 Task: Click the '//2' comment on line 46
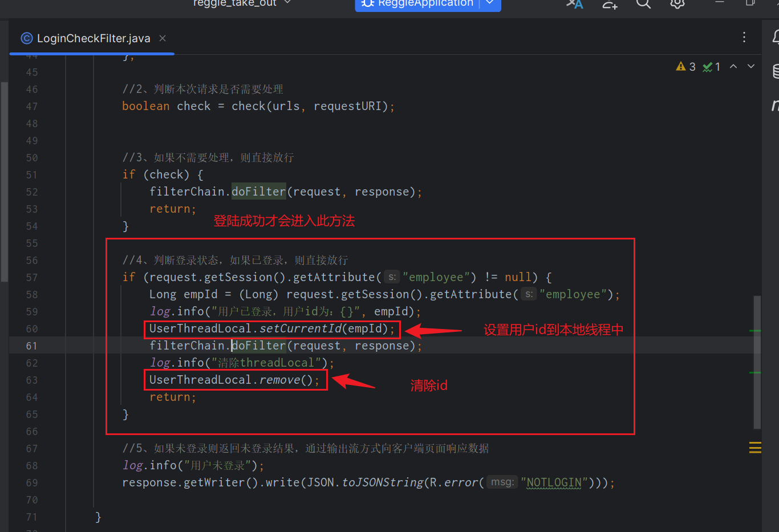click(202, 89)
